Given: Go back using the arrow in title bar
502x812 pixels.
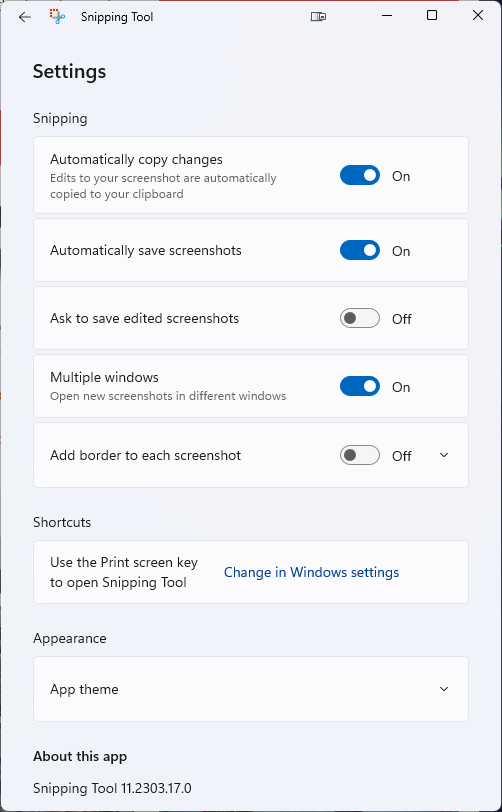Looking at the screenshot, I should tap(24, 17).
